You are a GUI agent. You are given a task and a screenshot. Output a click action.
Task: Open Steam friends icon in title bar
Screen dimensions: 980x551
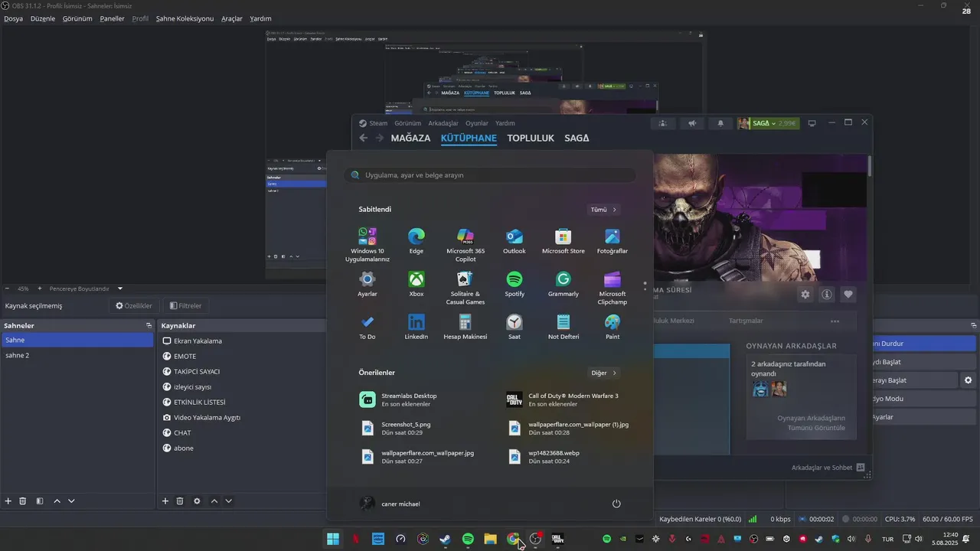click(x=663, y=123)
